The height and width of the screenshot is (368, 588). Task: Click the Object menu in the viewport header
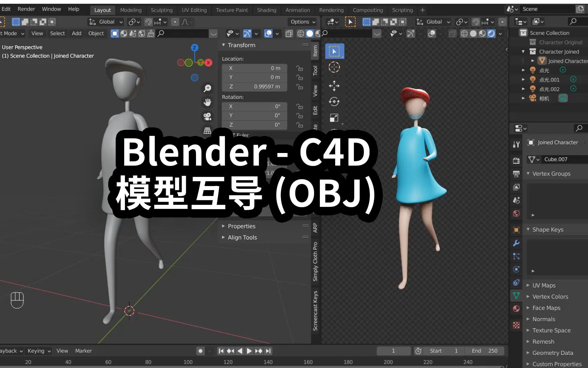[96, 33]
